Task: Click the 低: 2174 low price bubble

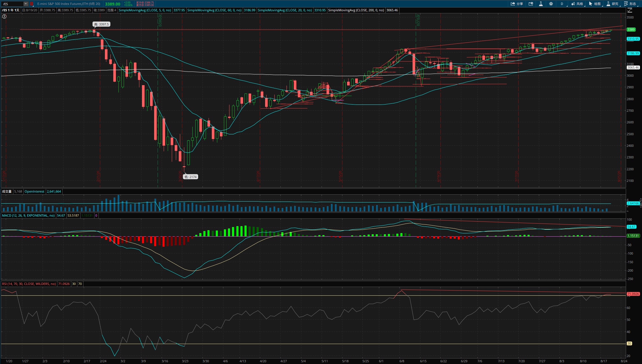Action: click(191, 177)
